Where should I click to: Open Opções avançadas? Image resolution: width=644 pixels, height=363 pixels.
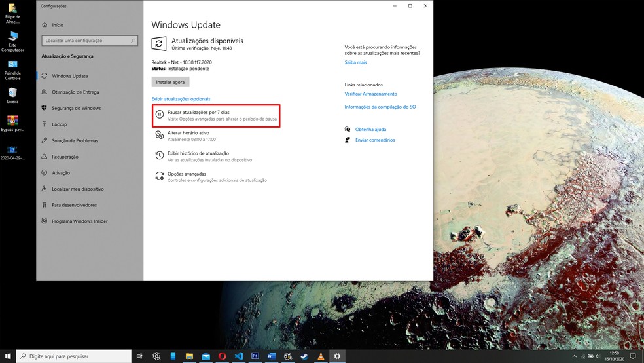pos(211,177)
